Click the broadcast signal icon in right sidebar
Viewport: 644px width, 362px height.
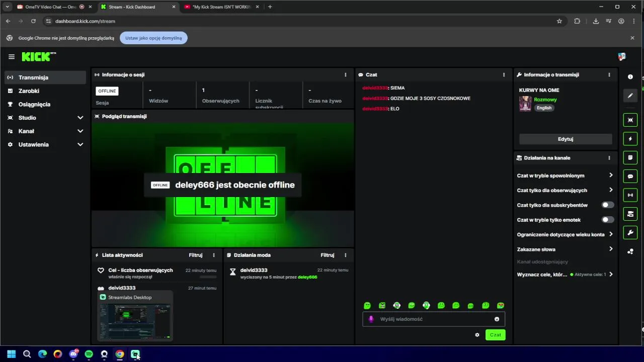pyautogui.click(x=630, y=195)
